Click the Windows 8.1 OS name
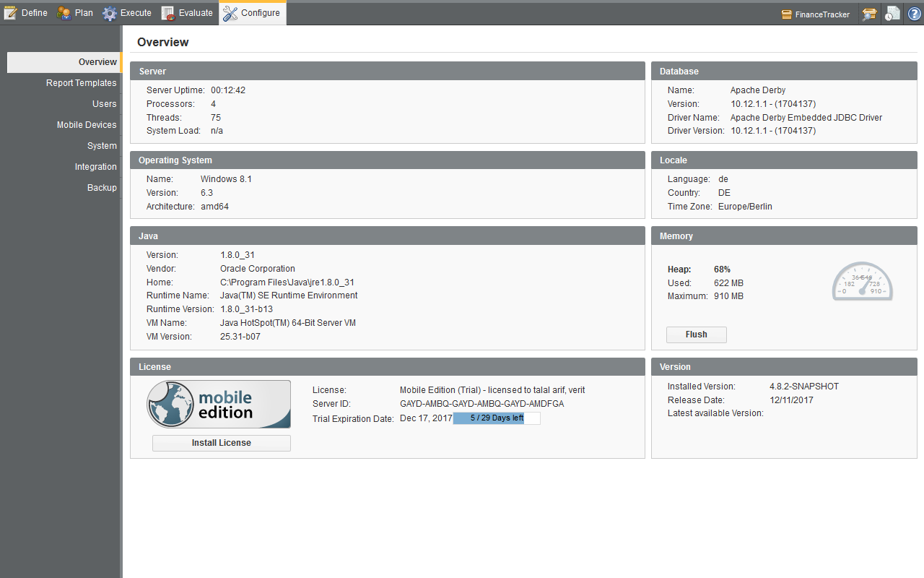 click(x=226, y=179)
